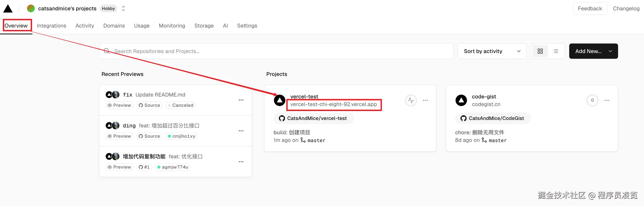This screenshot has height=206, width=644.
Task: Click avatar icons on ding row
Action: pos(112,126)
